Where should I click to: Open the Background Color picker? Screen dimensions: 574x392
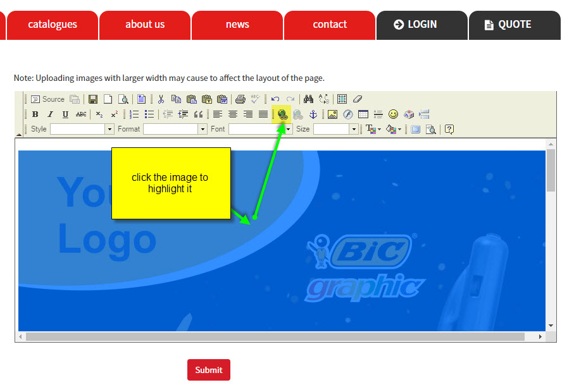point(394,129)
